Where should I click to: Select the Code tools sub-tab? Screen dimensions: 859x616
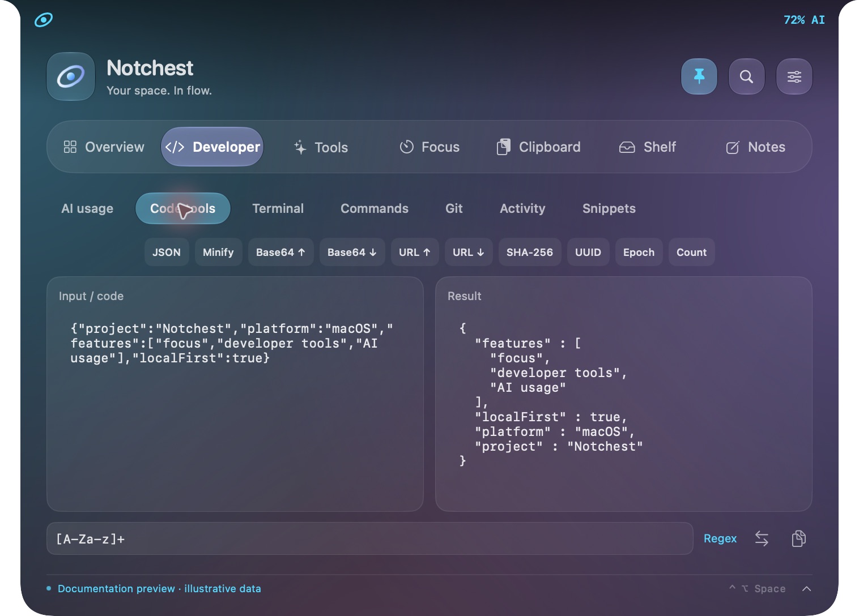point(183,208)
